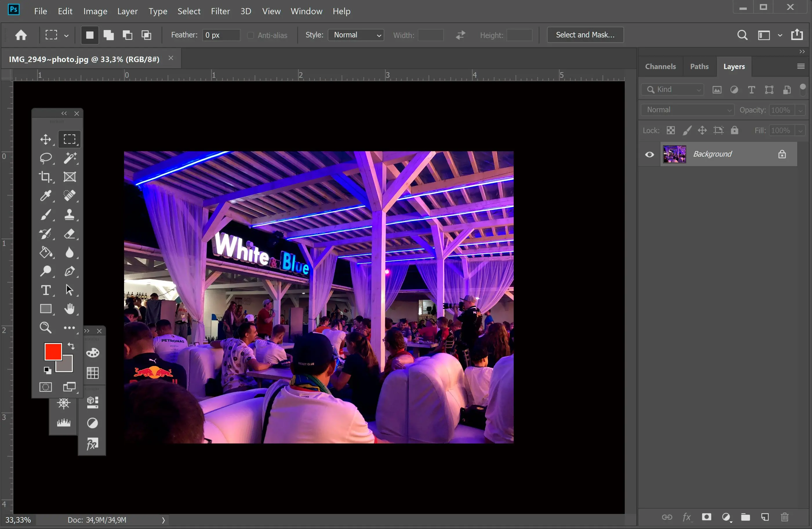The image size is (812, 529).
Task: Select the Hand tool
Action: point(69,309)
